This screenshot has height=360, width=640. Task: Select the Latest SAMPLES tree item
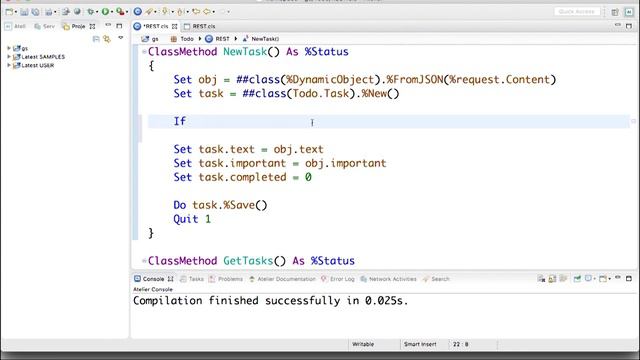(39, 57)
